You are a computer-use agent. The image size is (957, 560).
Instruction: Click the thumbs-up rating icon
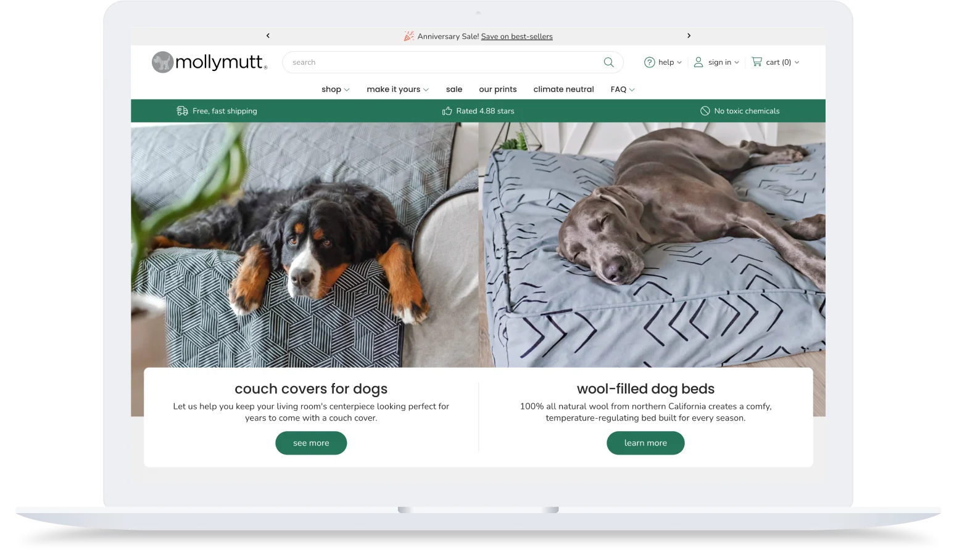pyautogui.click(x=447, y=110)
